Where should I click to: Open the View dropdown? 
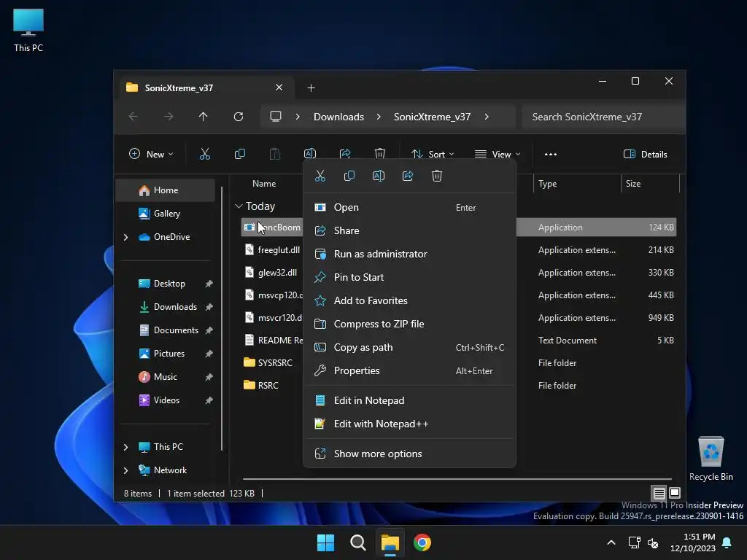point(498,155)
